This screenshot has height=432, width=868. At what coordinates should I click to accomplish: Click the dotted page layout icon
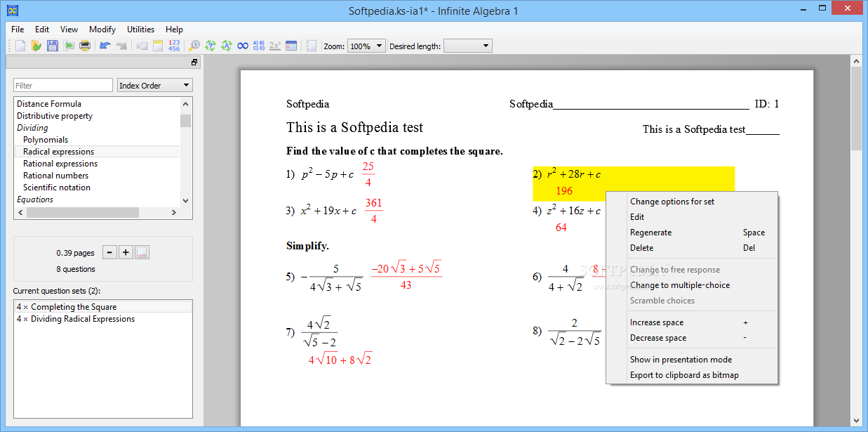point(312,46)
